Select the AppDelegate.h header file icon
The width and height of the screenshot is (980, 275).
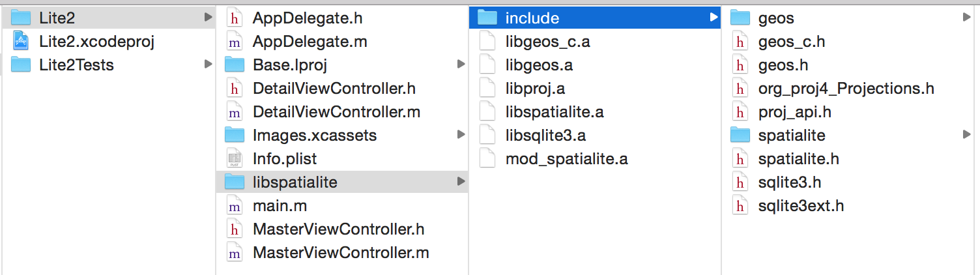(x=233, y=18)
